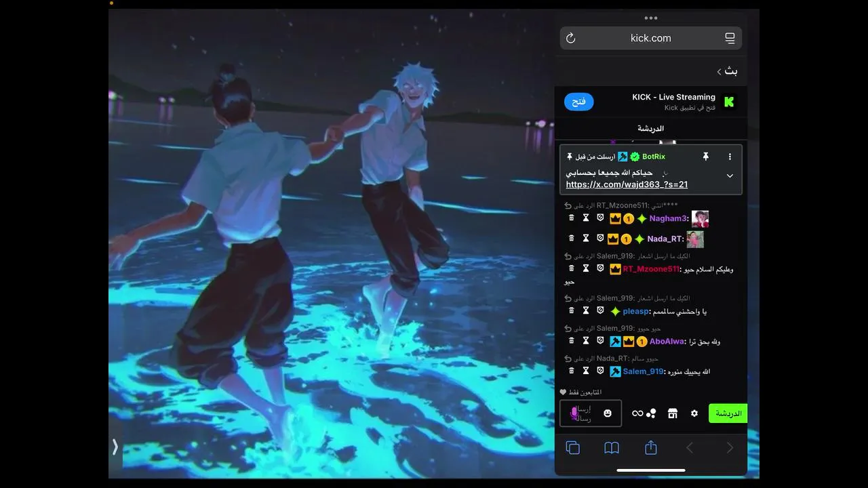Click the green Kick app logo
Image resolution: width=868 pixels, height=488 pixels.
(729, 102)
